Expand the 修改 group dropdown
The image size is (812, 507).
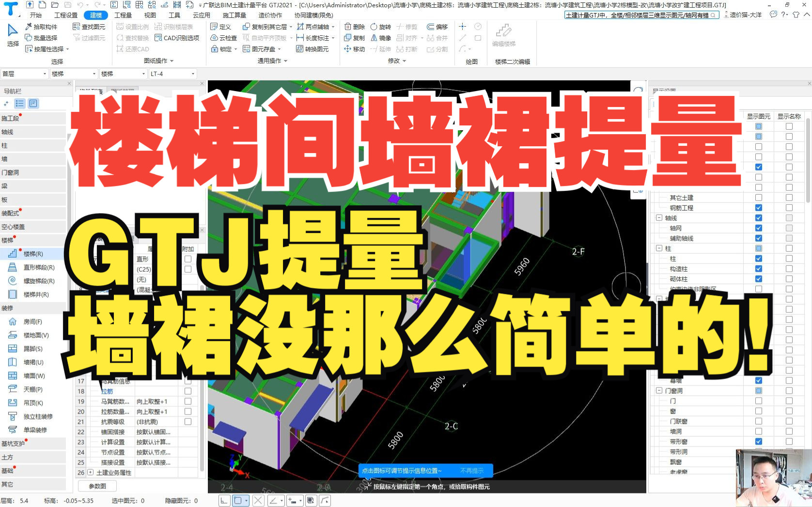[404, 61]
